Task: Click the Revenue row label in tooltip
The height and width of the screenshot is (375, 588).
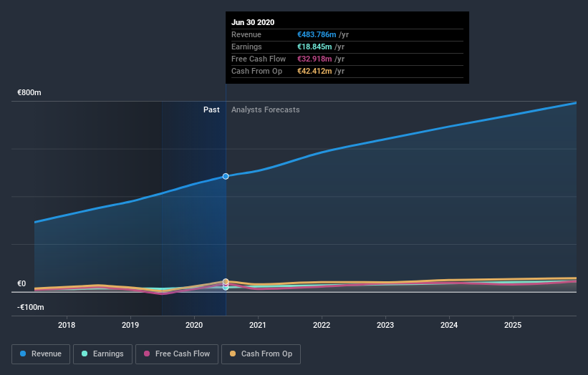Action: click(246, 34)
